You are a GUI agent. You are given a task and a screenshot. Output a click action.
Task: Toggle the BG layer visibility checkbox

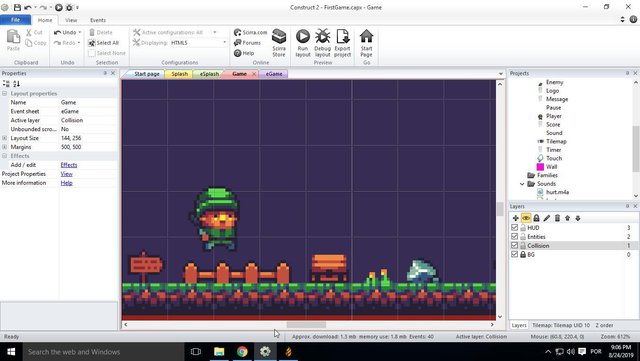515,254
